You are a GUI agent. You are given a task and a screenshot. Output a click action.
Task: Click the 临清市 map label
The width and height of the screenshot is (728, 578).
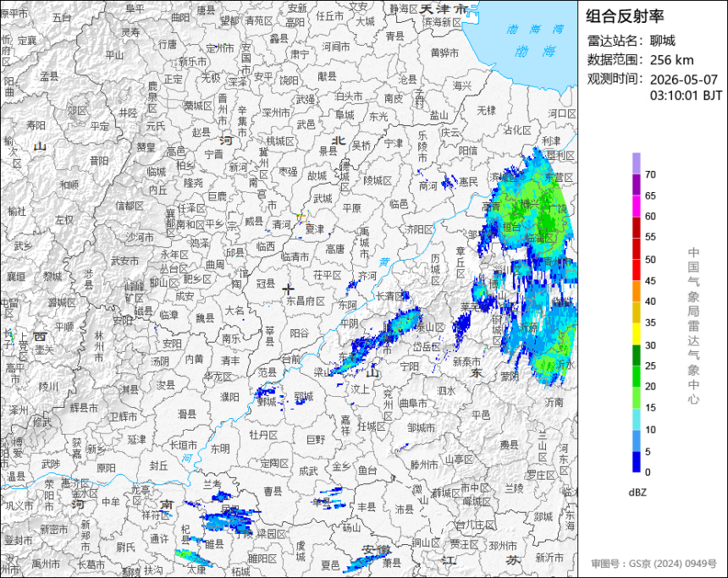point(295,256)
